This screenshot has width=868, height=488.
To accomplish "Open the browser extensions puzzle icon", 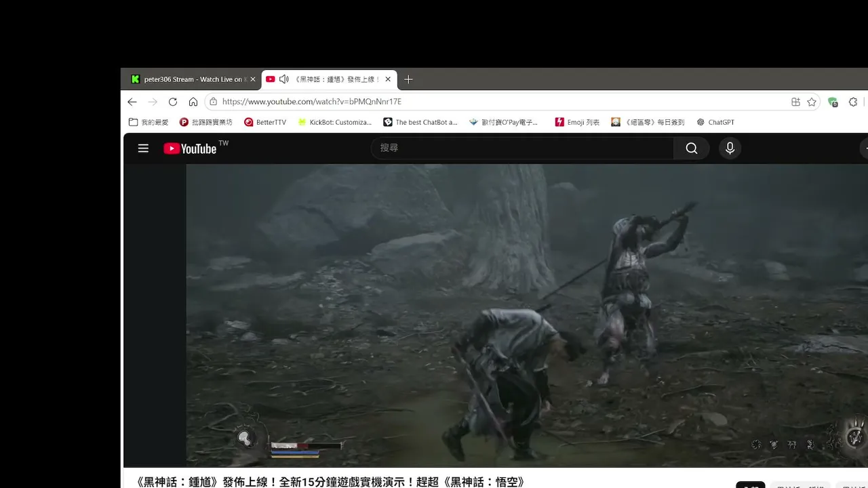I will point(853,102).
